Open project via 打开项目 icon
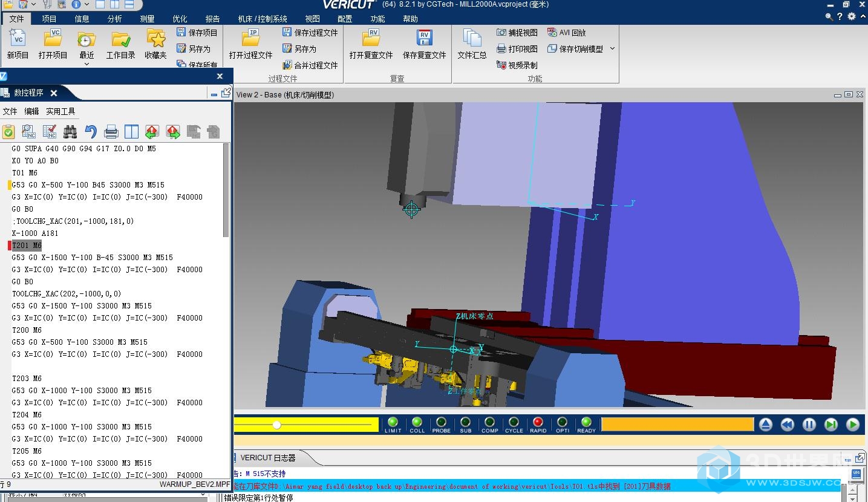This screenshot has width=868, height=502. [x=53, y=38]
